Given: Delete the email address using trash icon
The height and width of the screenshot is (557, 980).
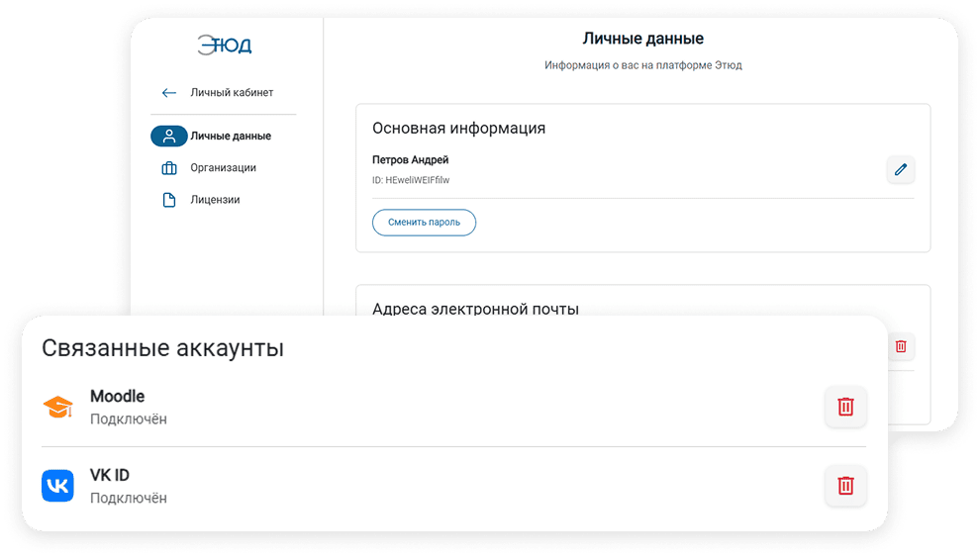Looking at the screenshot, I should pos(900,346).
